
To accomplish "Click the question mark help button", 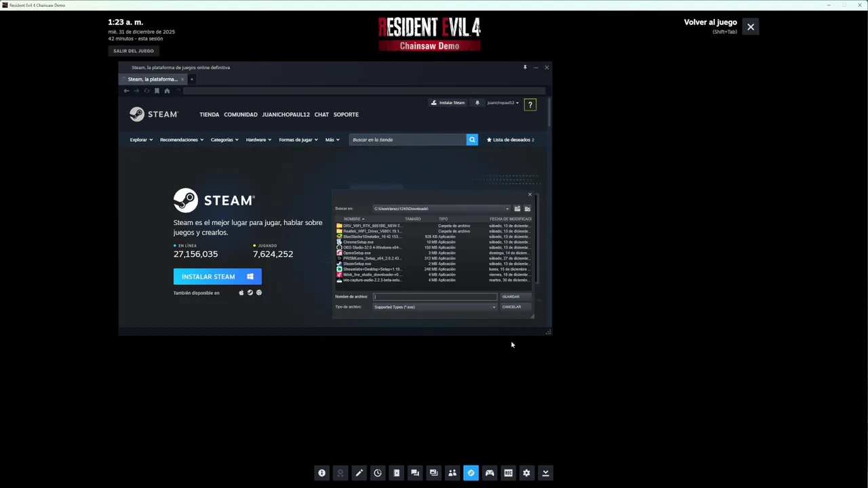I will click(530, 104).
